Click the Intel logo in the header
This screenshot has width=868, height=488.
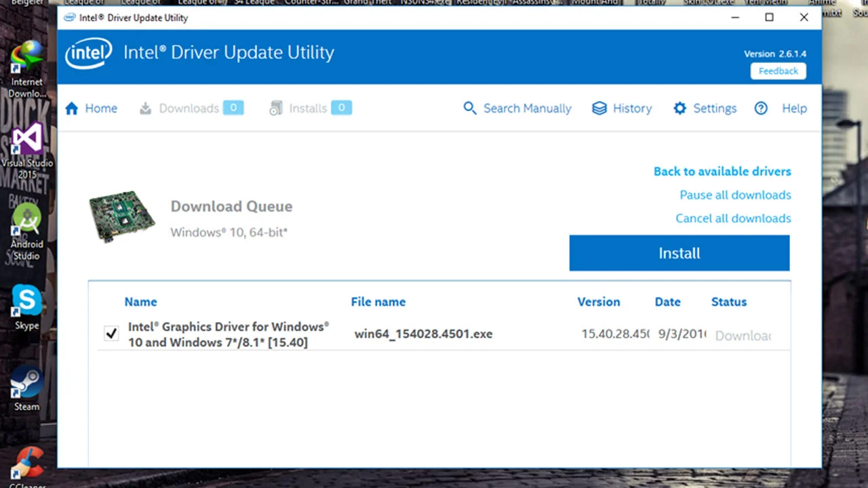[x=89, y=53]
